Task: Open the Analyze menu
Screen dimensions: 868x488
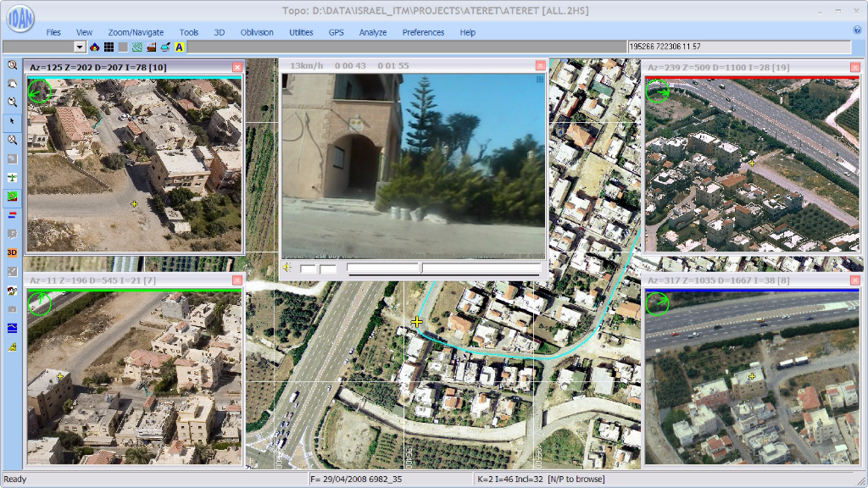Action: point(372,32)
